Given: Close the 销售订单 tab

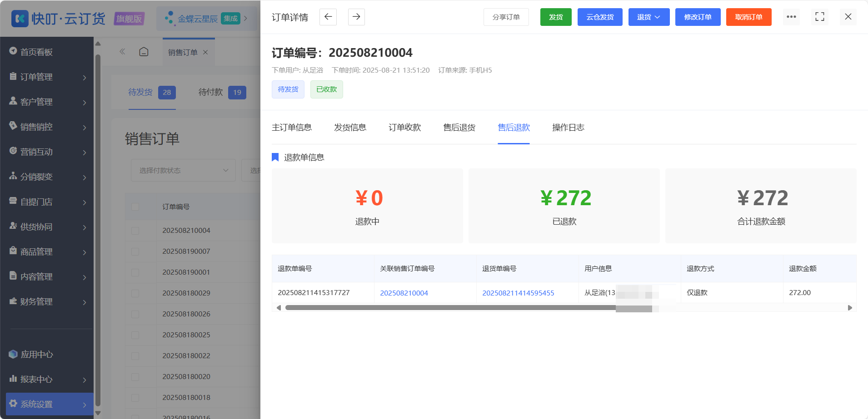Looking at the screenshot, I should pos(205,52).
